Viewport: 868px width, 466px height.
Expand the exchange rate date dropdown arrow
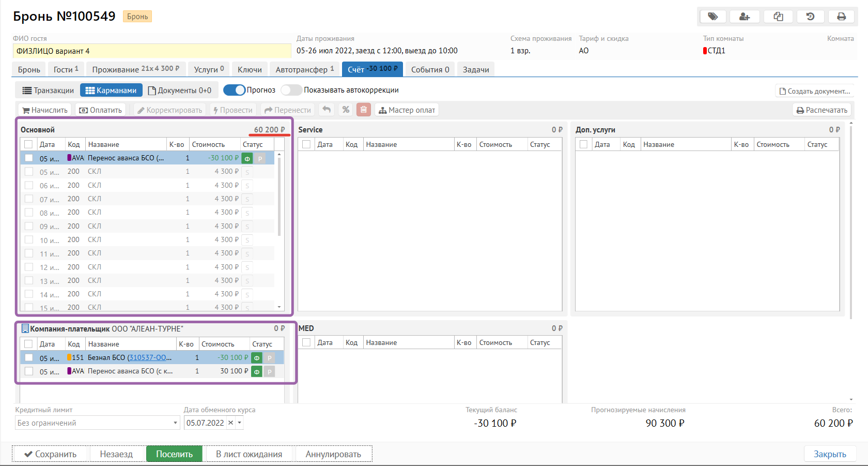[x=240, y=423]
